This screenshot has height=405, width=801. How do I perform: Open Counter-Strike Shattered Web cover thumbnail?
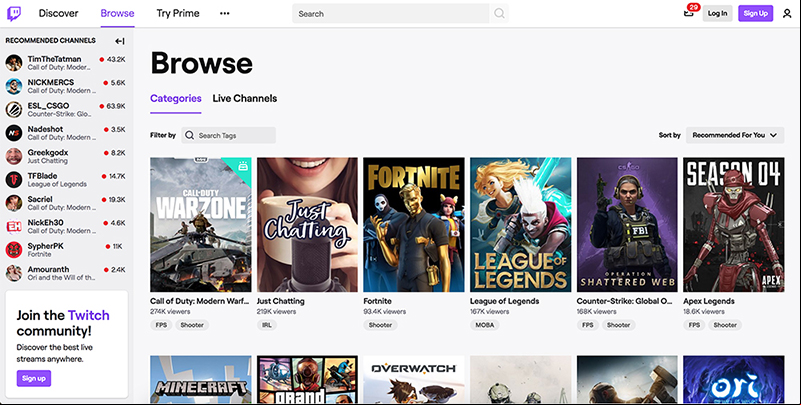pyautogui.click(x=627, y=225)
